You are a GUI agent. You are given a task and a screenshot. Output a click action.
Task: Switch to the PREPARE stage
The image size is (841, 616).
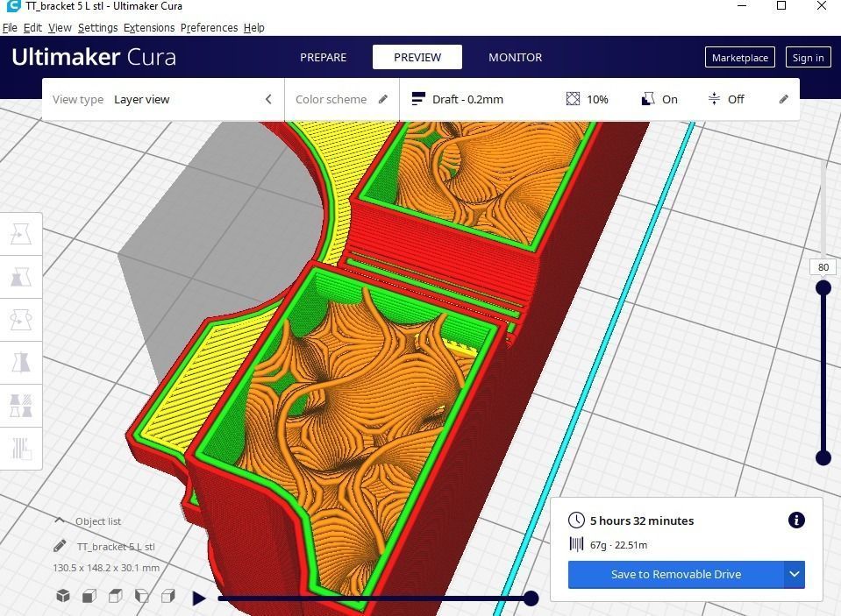(324, 57)
